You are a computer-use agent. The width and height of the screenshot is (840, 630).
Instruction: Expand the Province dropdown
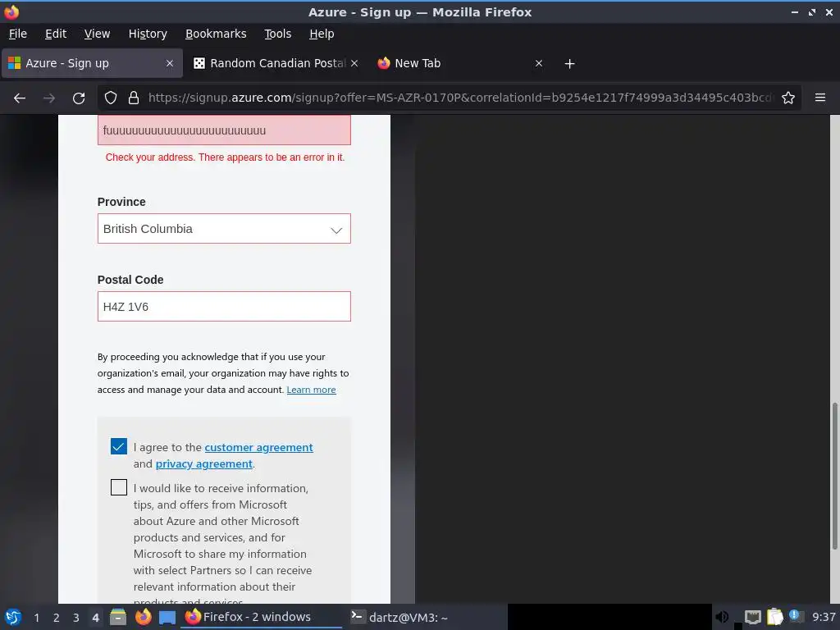coord(224,229)
